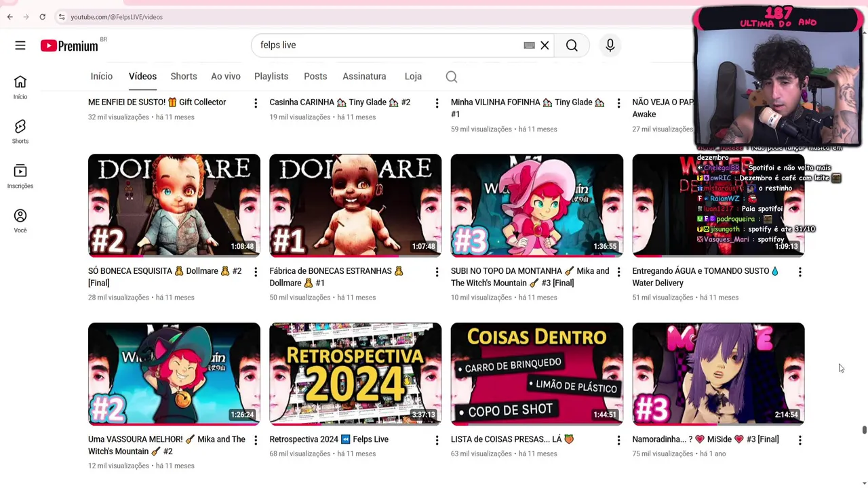Open options for Witch's Mountain #2 video

[256, 441]
